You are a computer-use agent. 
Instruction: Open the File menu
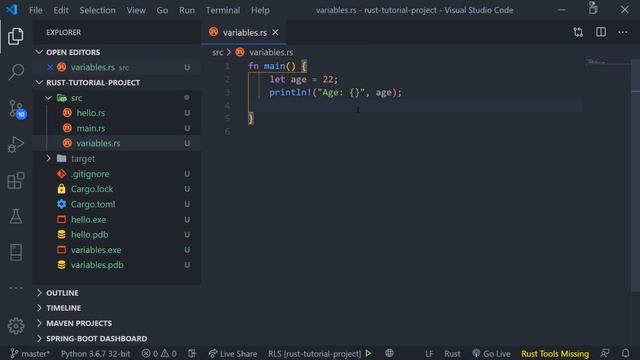coord(36,10)
